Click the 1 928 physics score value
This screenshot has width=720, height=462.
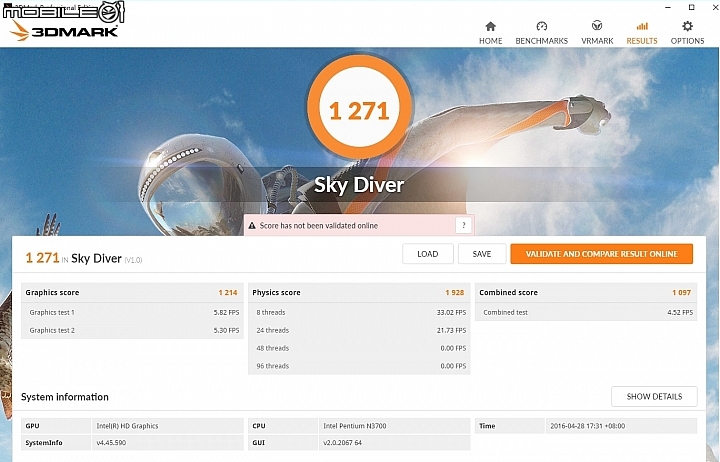coord(455,293)
